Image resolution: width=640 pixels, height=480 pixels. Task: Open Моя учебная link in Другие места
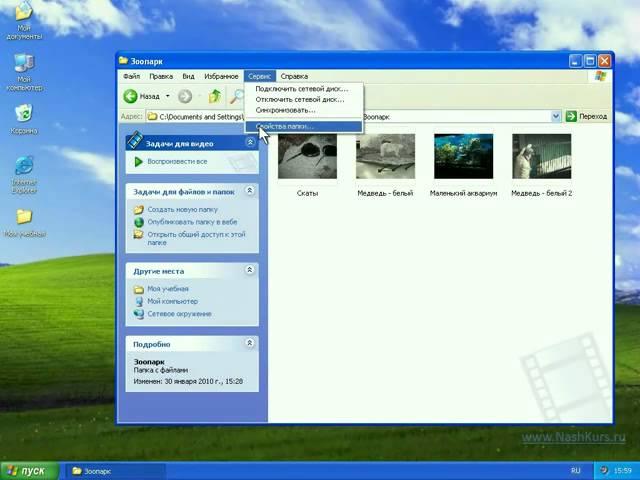click(168, 289)
